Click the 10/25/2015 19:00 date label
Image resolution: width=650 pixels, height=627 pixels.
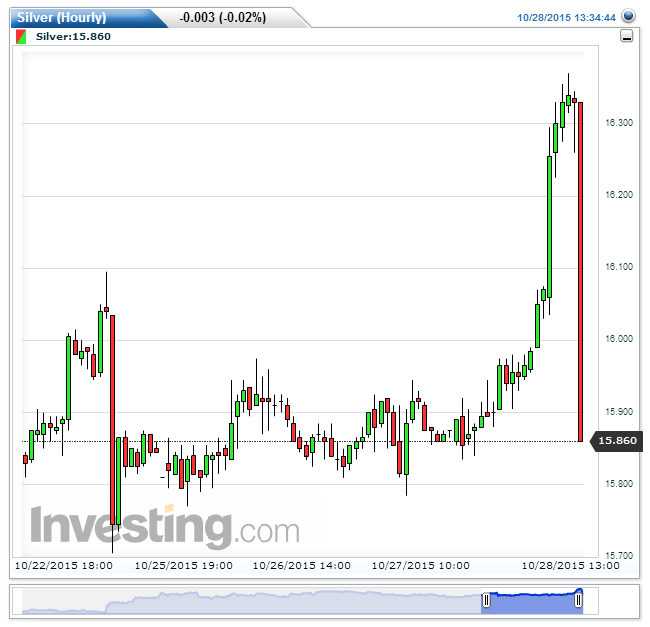184,566
